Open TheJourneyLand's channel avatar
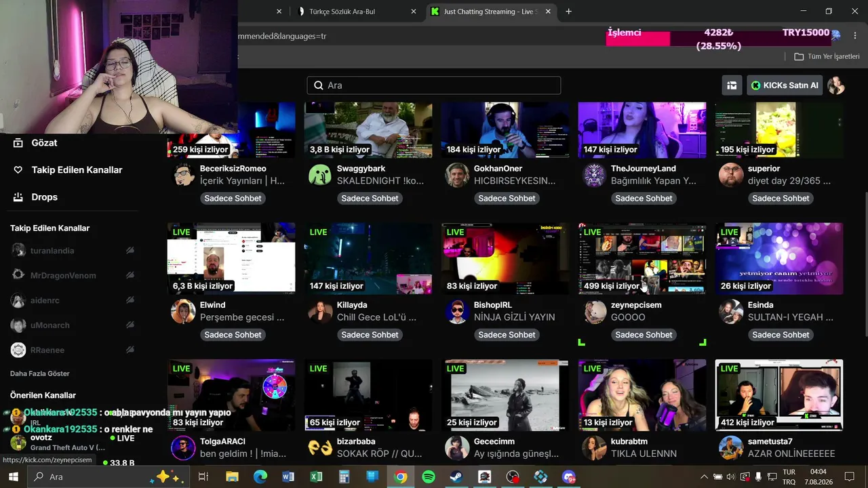 point(594,175)
